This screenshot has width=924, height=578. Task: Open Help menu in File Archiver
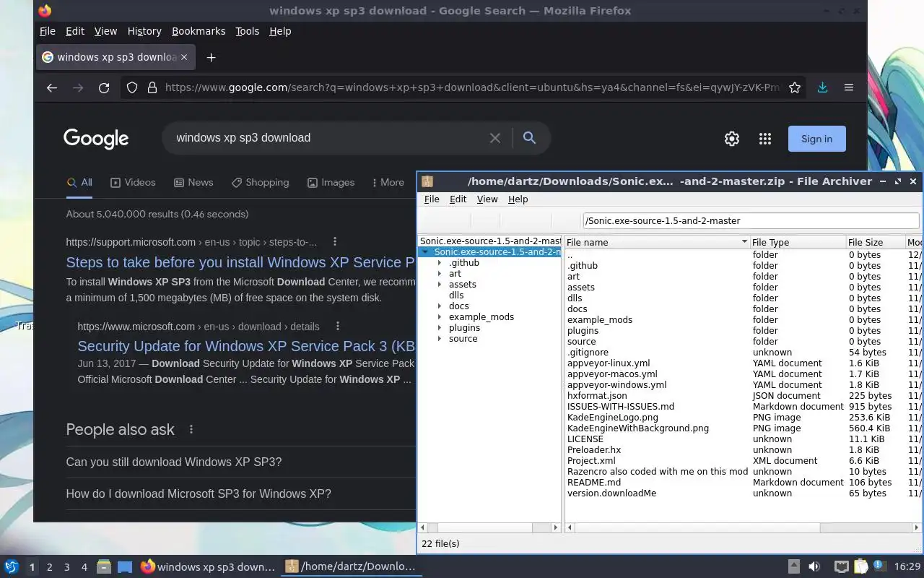click(x=518, y=199)
